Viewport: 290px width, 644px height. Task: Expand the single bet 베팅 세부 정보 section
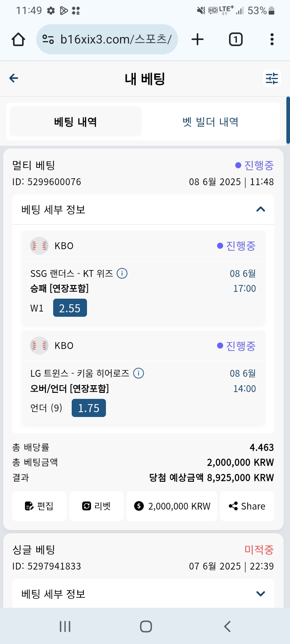tap(261, 594)
